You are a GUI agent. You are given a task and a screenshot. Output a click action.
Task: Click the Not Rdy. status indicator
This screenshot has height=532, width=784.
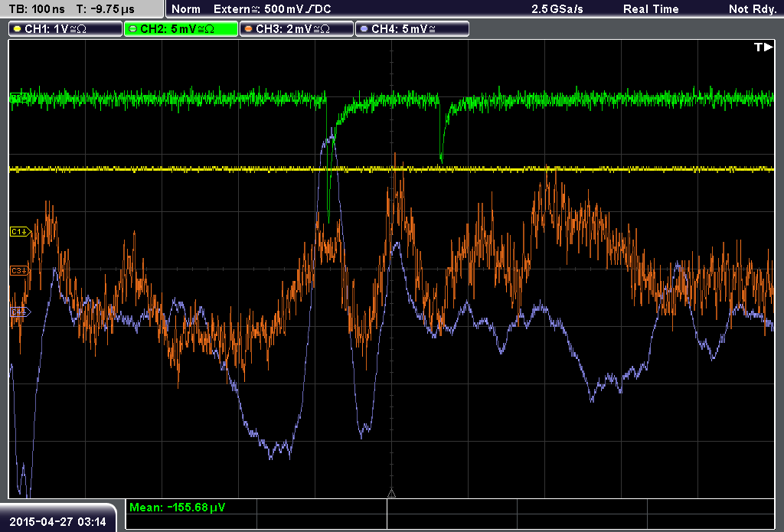pos(753,9)
